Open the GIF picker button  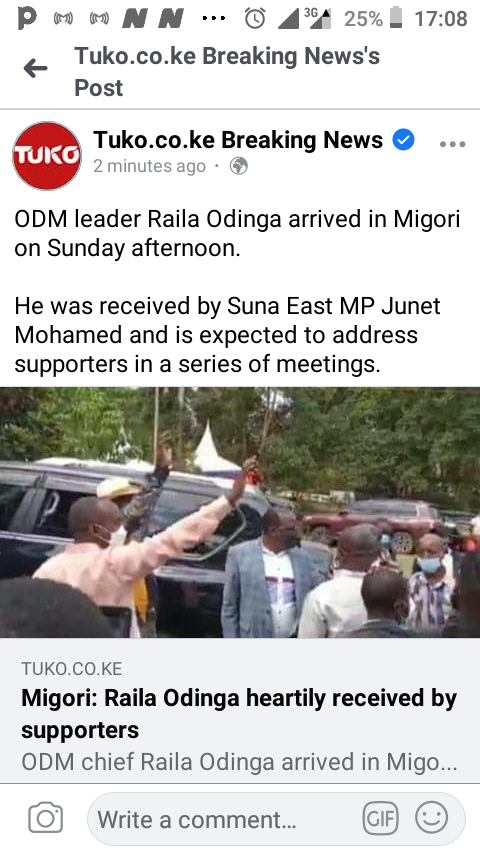click(380, 818)
